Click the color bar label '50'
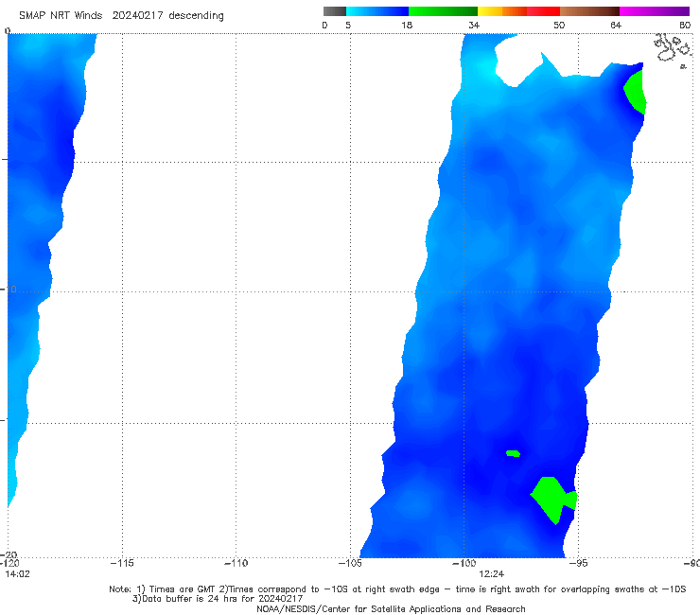The width and height of the screenshot is (700, 615). click(559, 26)
